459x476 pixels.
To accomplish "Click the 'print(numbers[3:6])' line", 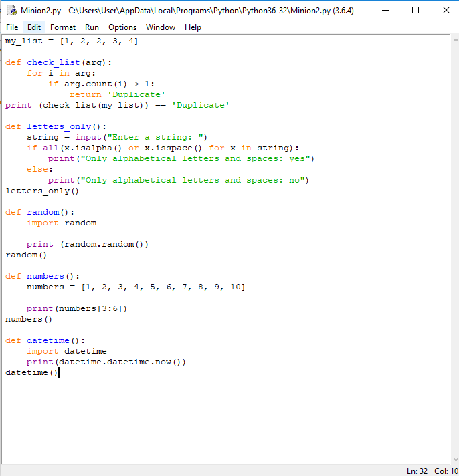I will [x=77, y=308].
